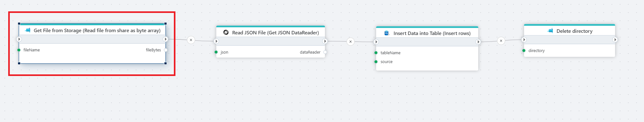644x122 pixels.
Task: Click execution input arrow of Read JSON node
Action: point(216,41)
